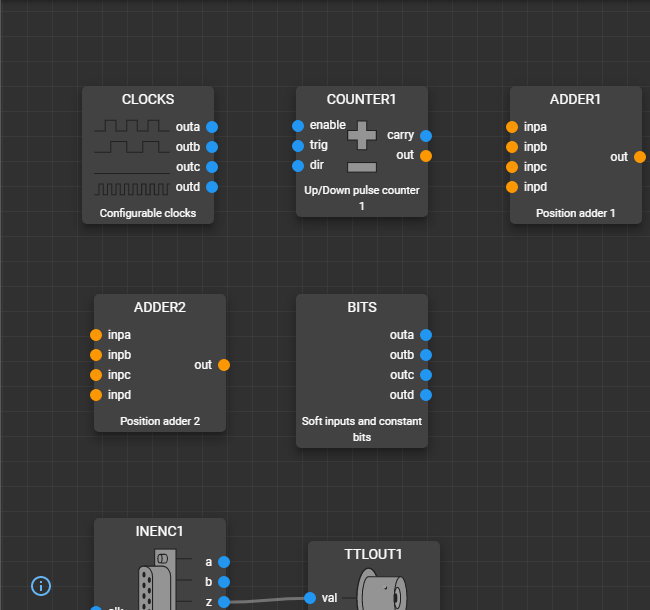Image resolution: width=650 pixels, height=610 pixels.
Task: Select ADDER1 out port
Action: [640, 157]
